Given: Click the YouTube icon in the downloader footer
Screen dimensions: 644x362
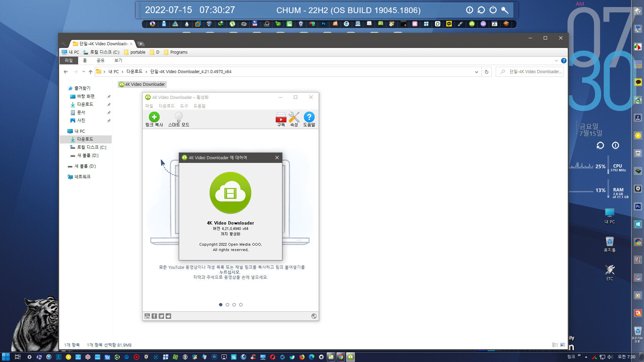Looking at the screenshot, I should pos(147,316).
